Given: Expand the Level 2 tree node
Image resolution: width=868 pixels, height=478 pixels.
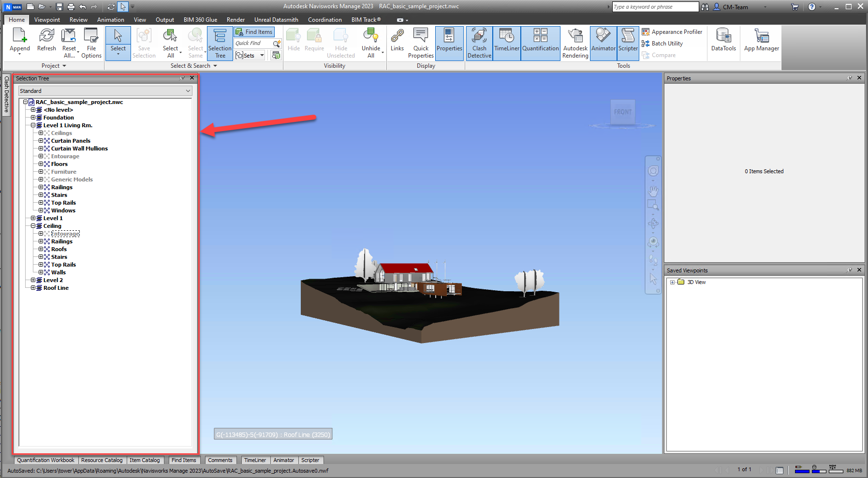Looking at the screenshot, I should point(33,280).
